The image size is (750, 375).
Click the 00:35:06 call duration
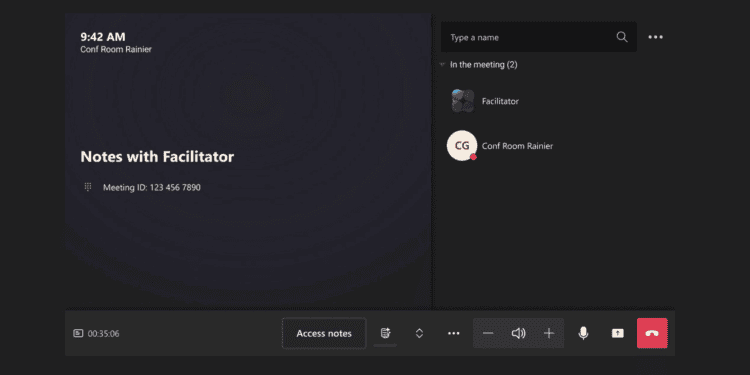pos(103,334)
